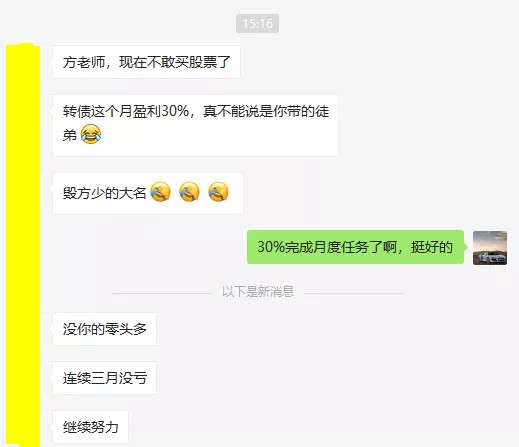
Task: Click the text 真不能说是你带的徒 in bubble
Action: click(266, 111)
